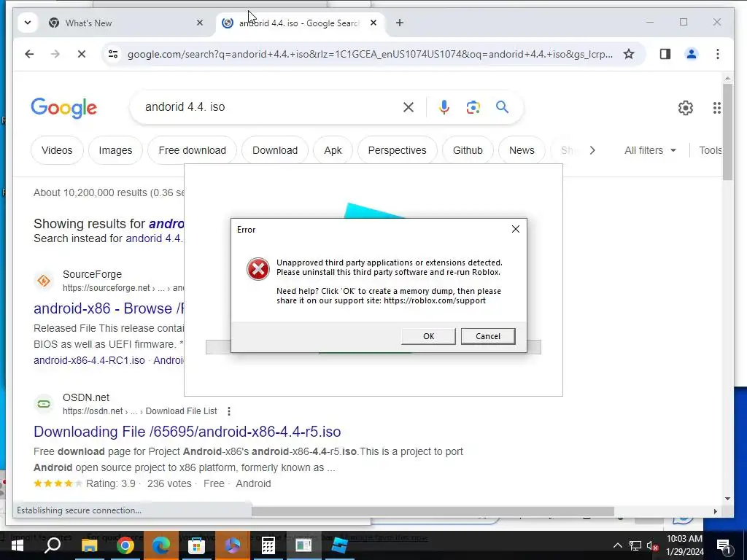Click the page vertical scrollbar thumb
This screenshot has height=560, width=747.
[727, 131]
